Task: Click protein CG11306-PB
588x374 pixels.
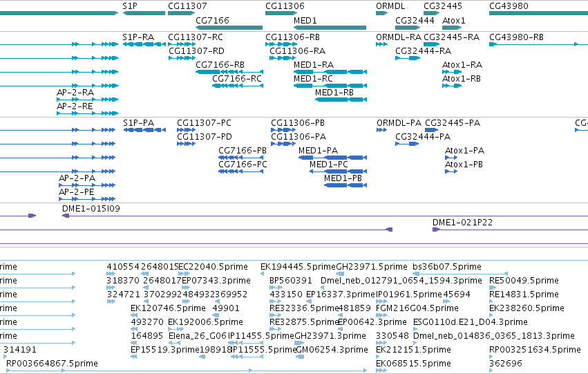Action: pos(298,123)
